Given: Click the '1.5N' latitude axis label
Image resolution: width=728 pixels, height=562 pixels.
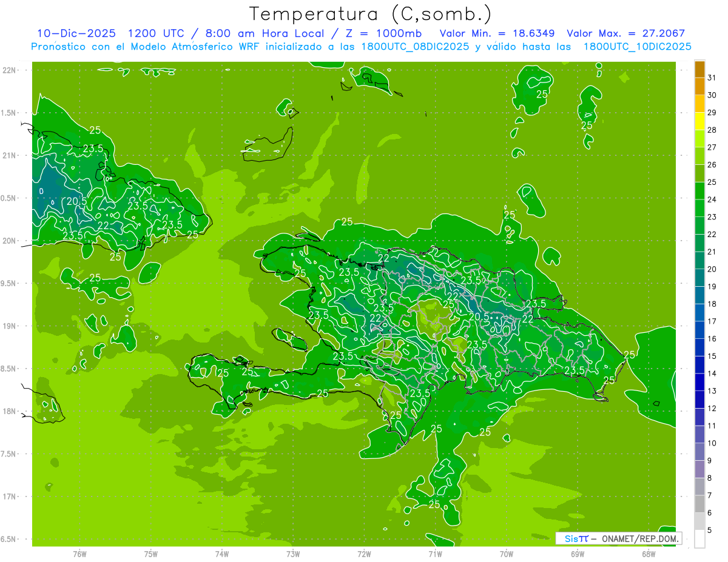Looking at the screenshot, I should pyautogui.click(x=9, y=113).
